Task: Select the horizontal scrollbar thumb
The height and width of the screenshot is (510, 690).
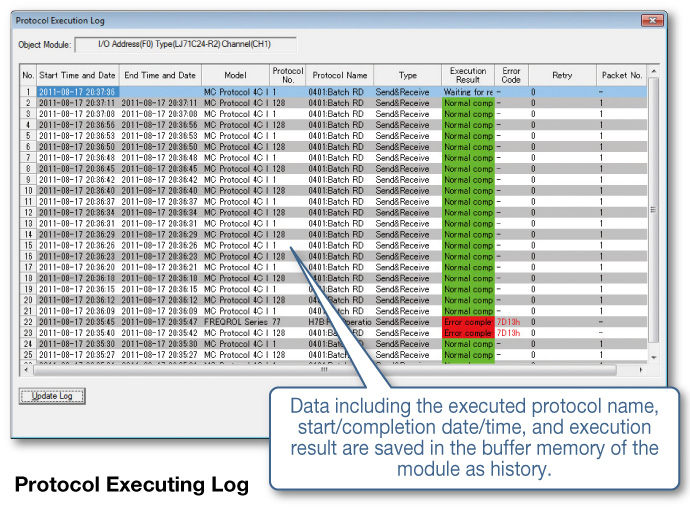Action: tap(324, 370)
